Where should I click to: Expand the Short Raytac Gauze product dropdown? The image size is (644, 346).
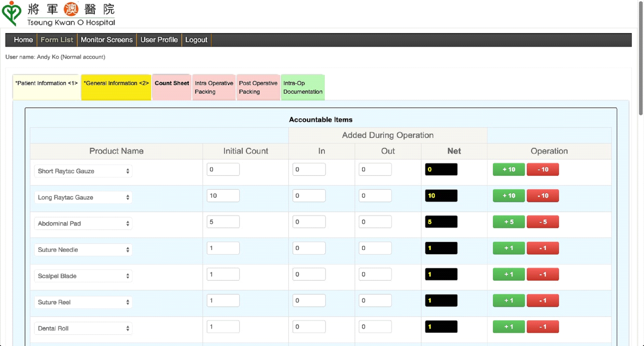click(83, 171)
